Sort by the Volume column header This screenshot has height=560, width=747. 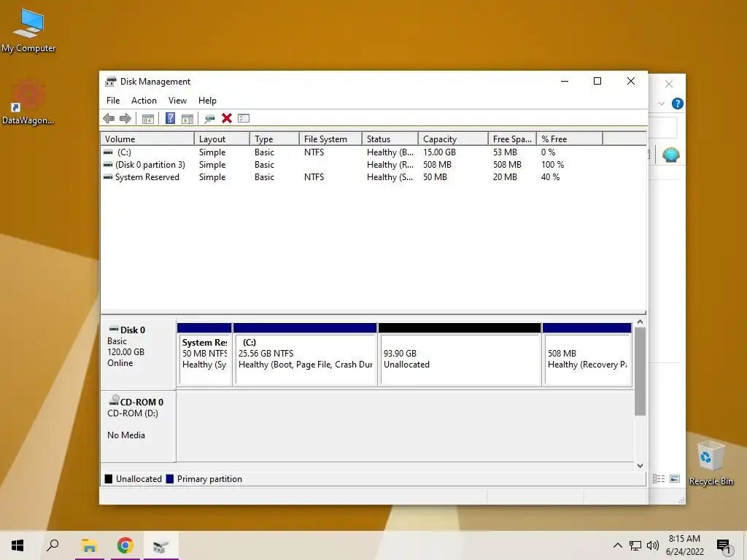147,139
